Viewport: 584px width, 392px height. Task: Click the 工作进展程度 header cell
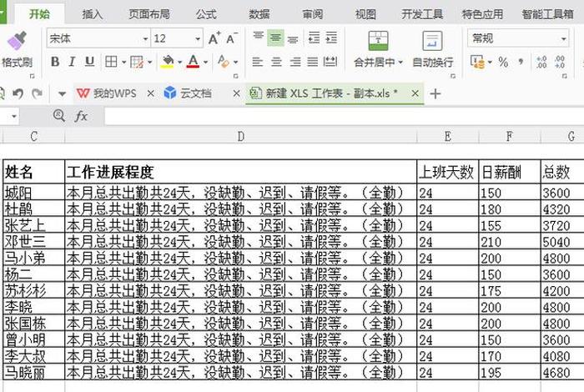tap(240, 172)
